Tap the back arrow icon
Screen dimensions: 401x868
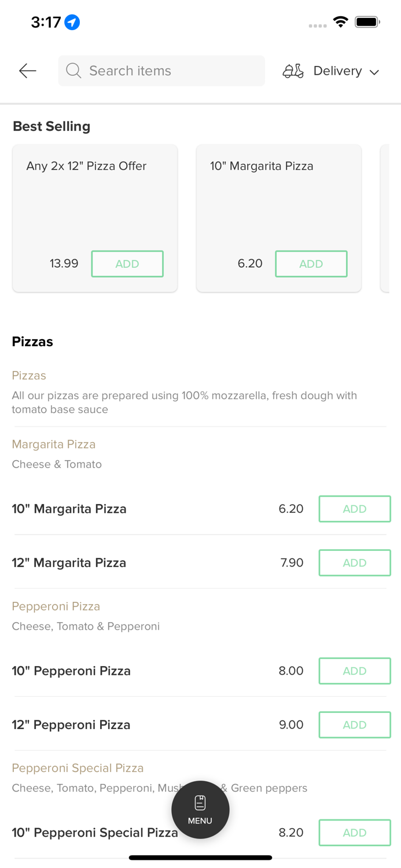[28, 71]
